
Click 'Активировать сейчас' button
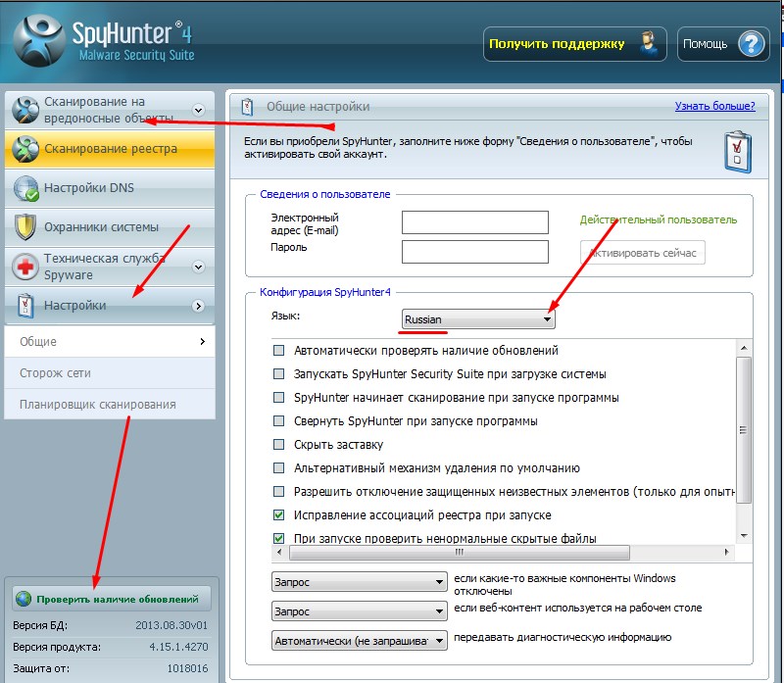pyautogui.click(x=643, y=253)
